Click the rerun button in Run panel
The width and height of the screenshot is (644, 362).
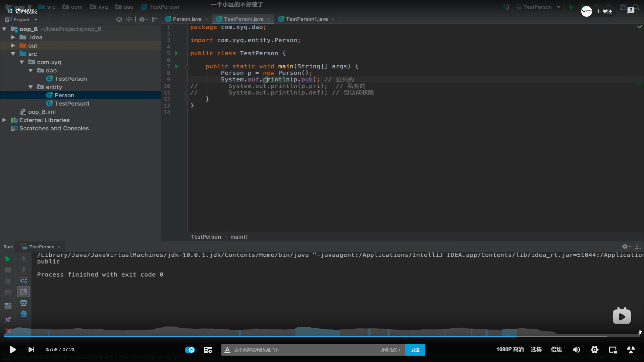point(8,259)
